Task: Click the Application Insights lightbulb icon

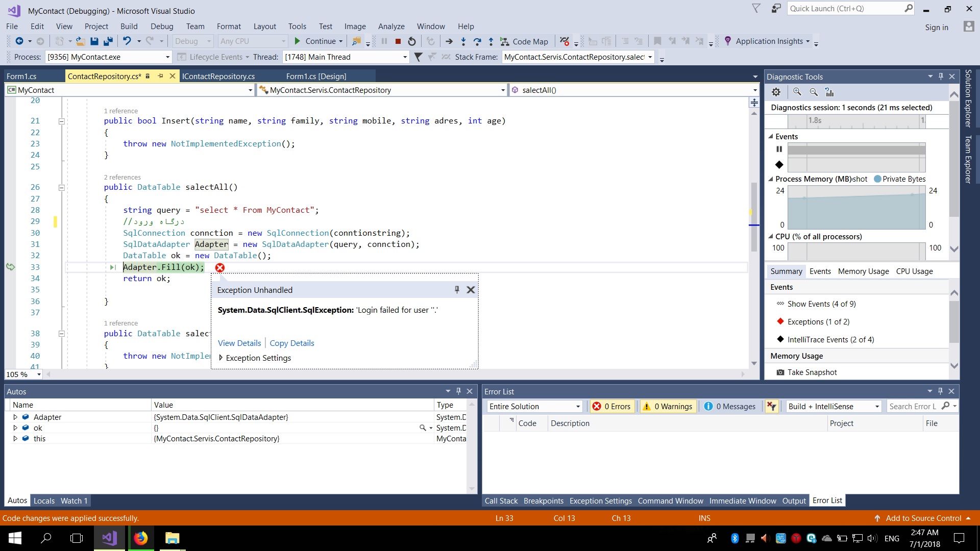Action: click(x=728, y=41)
